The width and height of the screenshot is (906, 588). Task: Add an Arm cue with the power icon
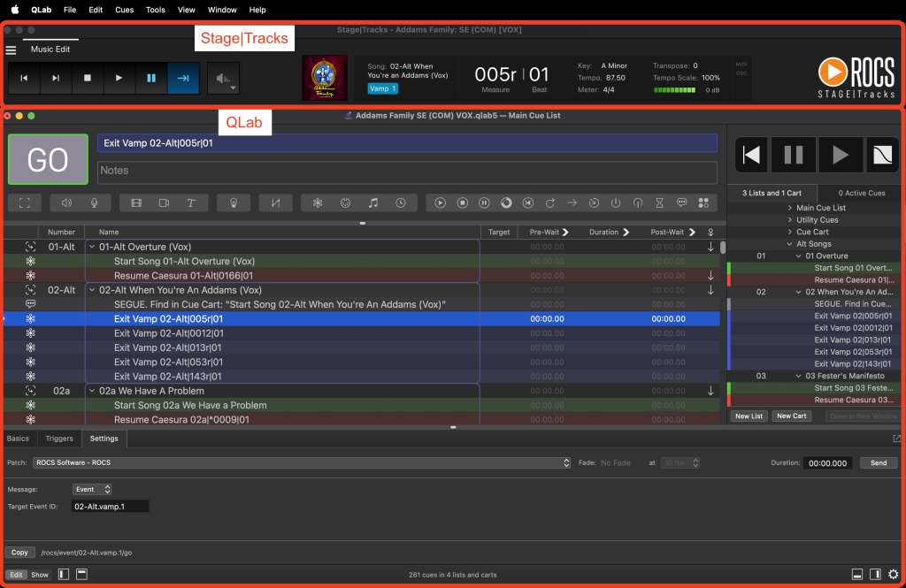point(616,203)
